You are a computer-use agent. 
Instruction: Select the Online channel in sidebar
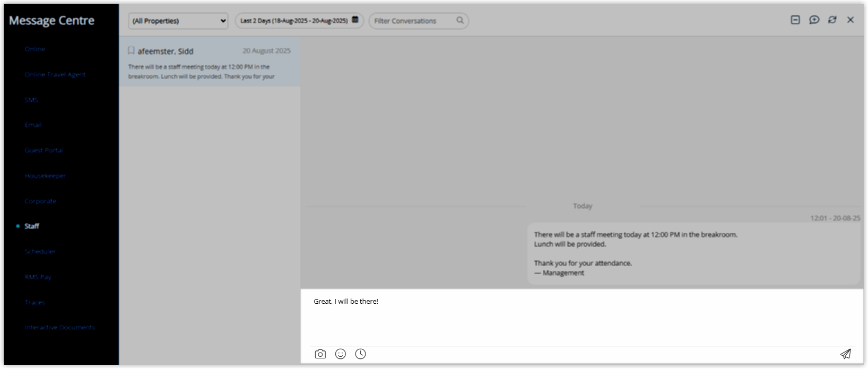click(x=35, y=49)
